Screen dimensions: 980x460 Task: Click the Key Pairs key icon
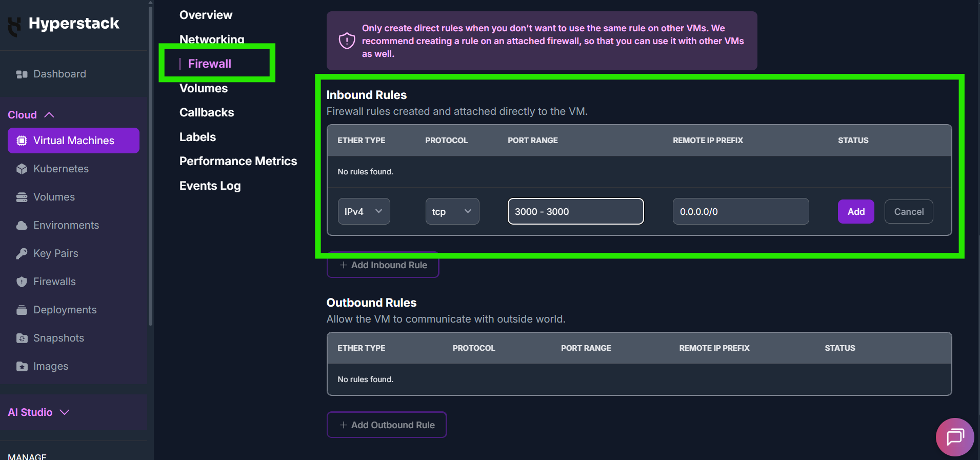[x=22, y=253]
